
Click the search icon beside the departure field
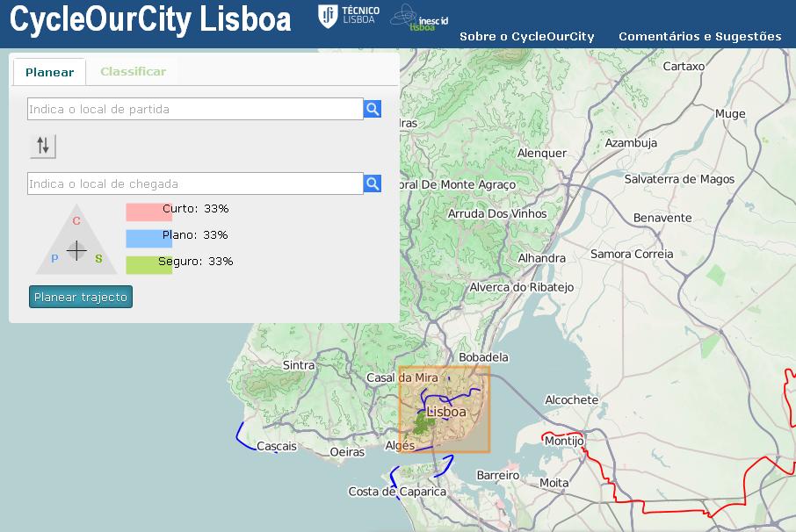coord(373,109)
